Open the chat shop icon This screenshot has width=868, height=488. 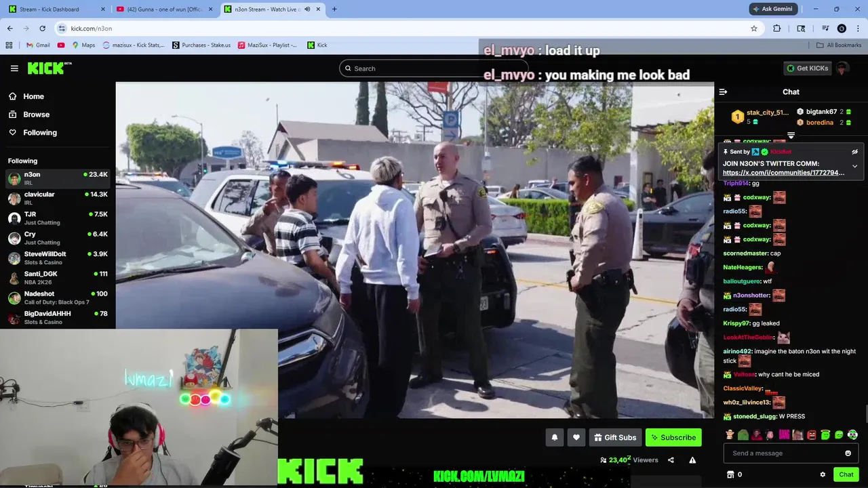730,474
